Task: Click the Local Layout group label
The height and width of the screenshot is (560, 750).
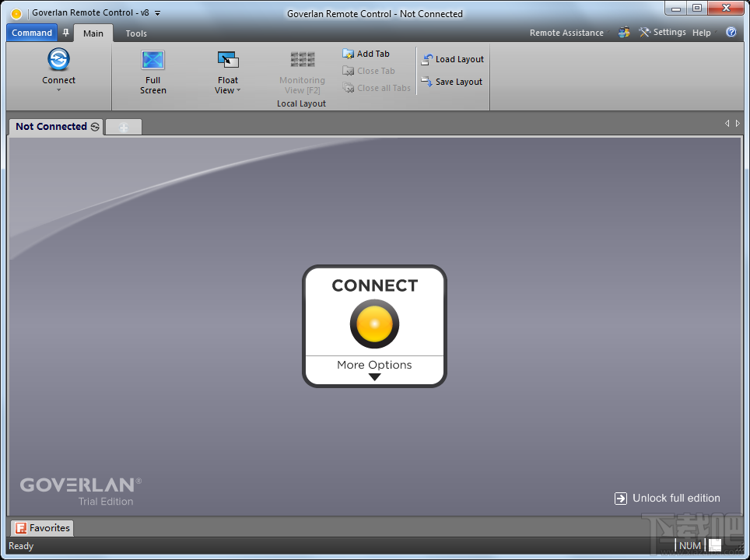Action: [x=301, y=103]
